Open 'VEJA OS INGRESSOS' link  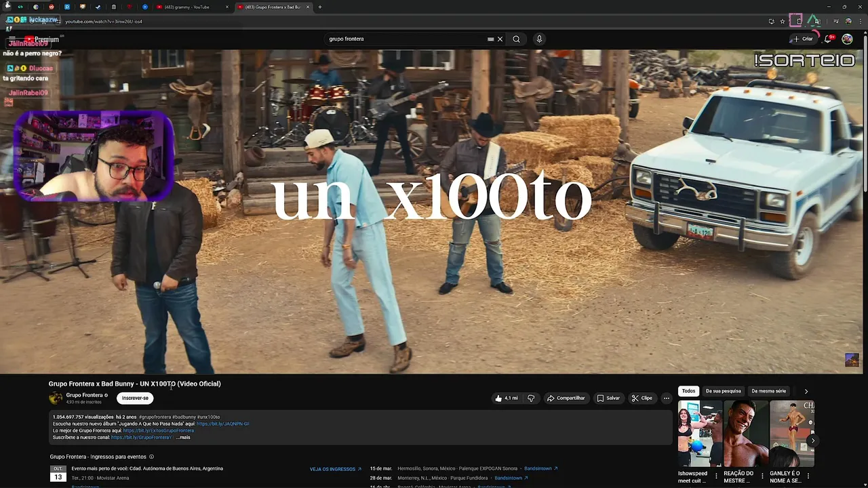click(336, 469)
